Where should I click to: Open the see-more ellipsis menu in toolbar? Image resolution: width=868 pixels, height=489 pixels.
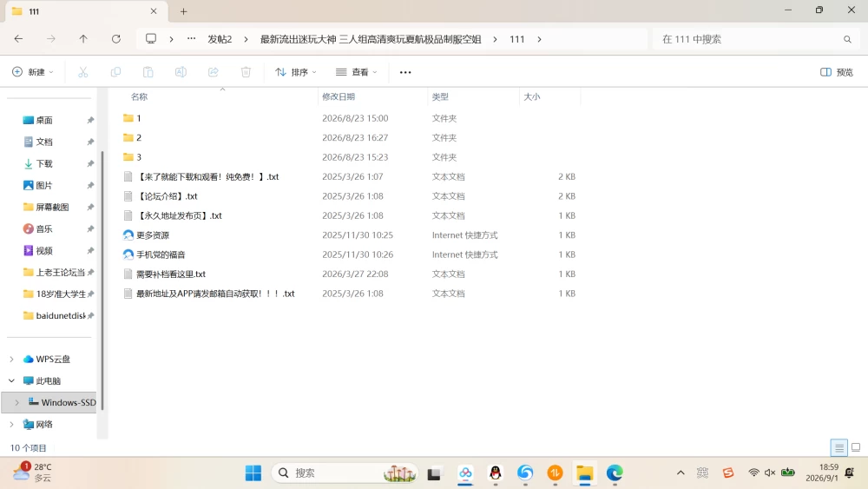point(405,72)
